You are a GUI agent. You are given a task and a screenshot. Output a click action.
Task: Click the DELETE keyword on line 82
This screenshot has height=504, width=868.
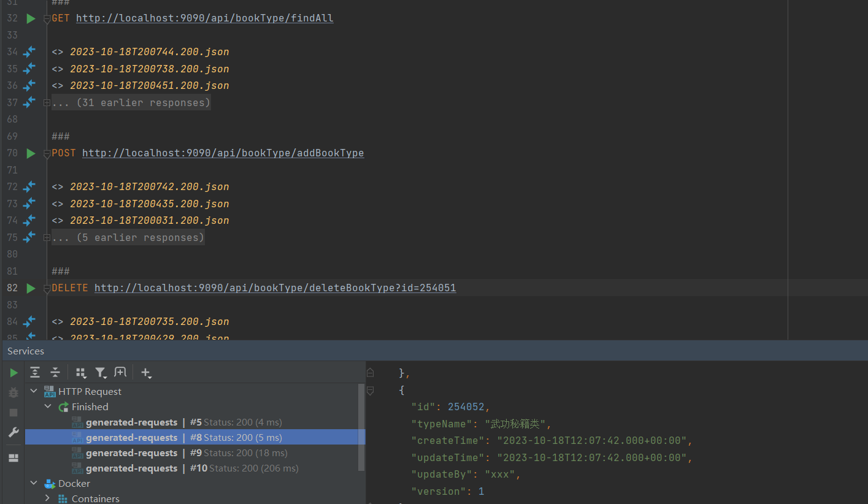[x=70, y=288]
